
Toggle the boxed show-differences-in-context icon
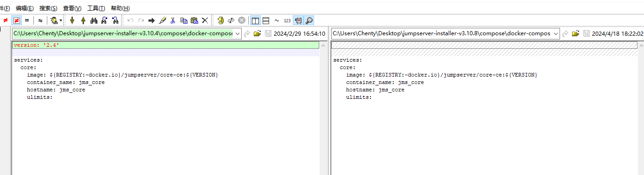click(x=16, y=20)
